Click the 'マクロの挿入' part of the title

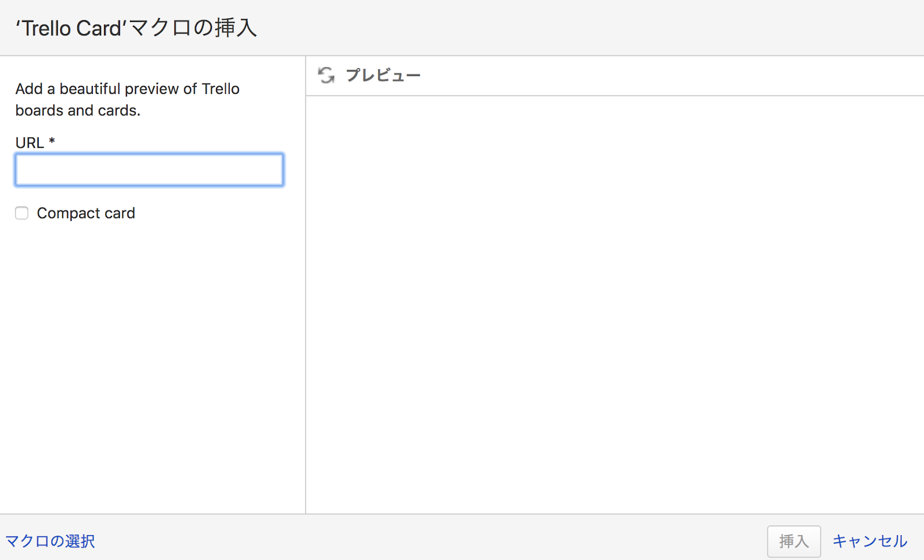(193, 28)
